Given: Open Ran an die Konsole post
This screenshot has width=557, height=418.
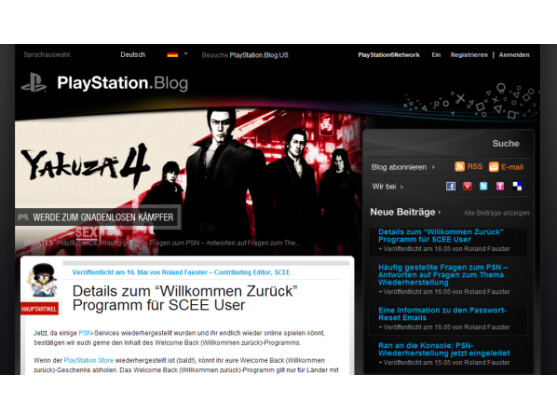Looking at the screenshot, I should click(x=444, y=349).
